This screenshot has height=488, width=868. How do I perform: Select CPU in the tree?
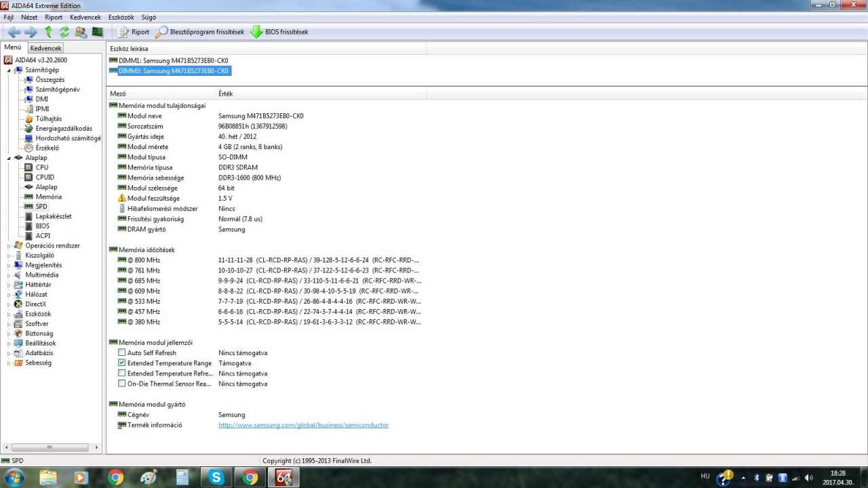click(x=41, y=167)
